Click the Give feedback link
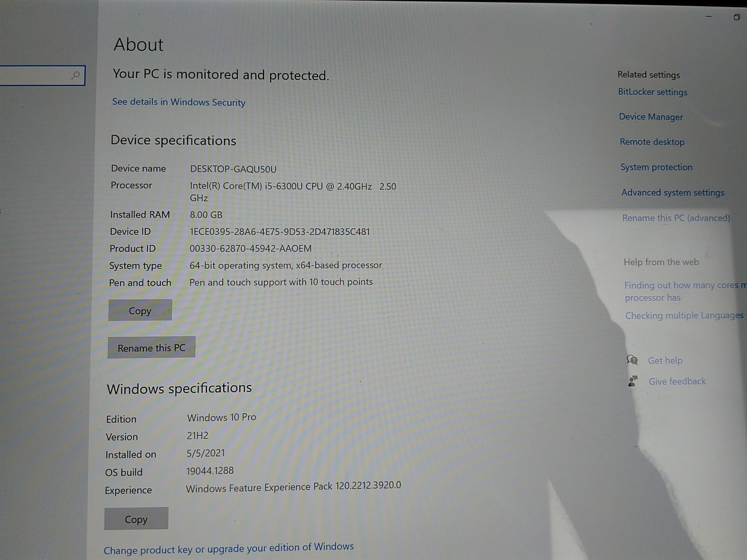The image size is (747, 560). [677, 381]
